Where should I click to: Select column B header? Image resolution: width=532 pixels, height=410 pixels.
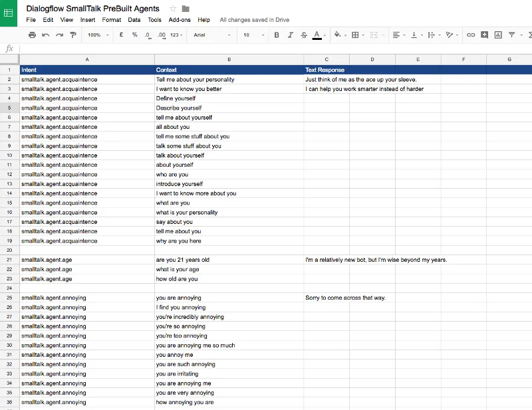[x=229, y=59]
